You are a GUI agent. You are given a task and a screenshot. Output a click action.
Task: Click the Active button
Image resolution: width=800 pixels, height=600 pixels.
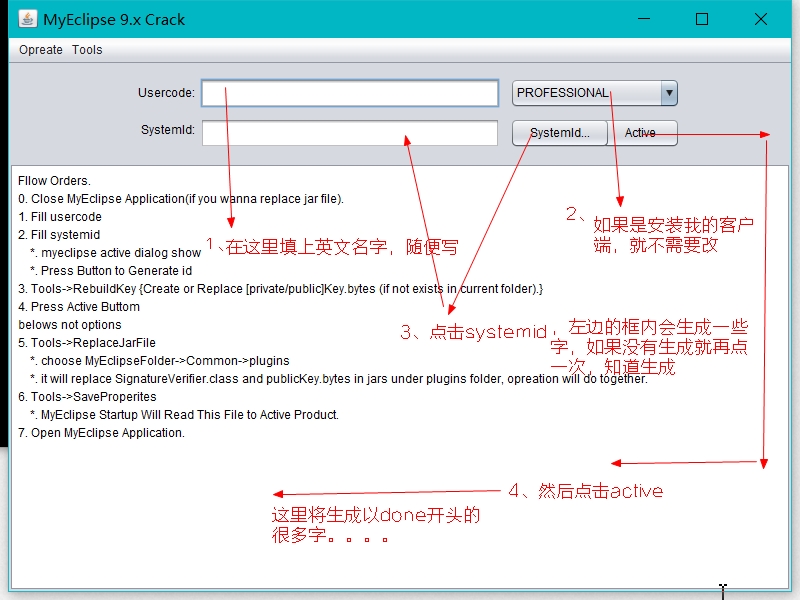pyautogui.click(x=642, y=133)
